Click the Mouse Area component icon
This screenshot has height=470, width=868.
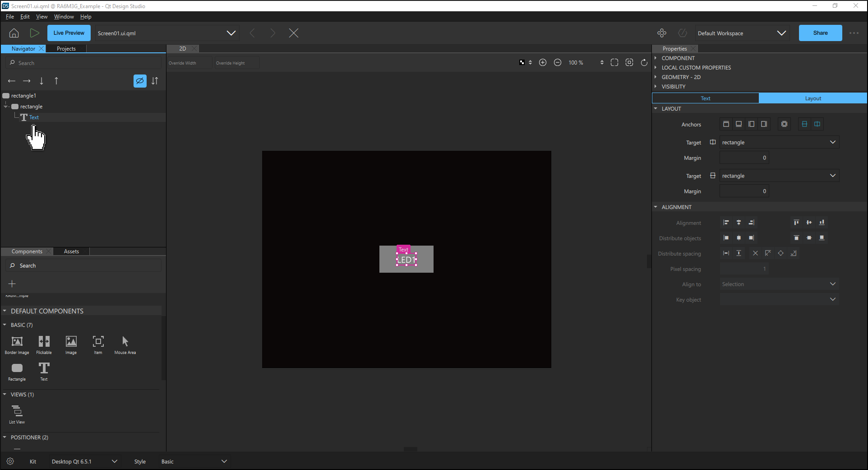coord(125,342)
